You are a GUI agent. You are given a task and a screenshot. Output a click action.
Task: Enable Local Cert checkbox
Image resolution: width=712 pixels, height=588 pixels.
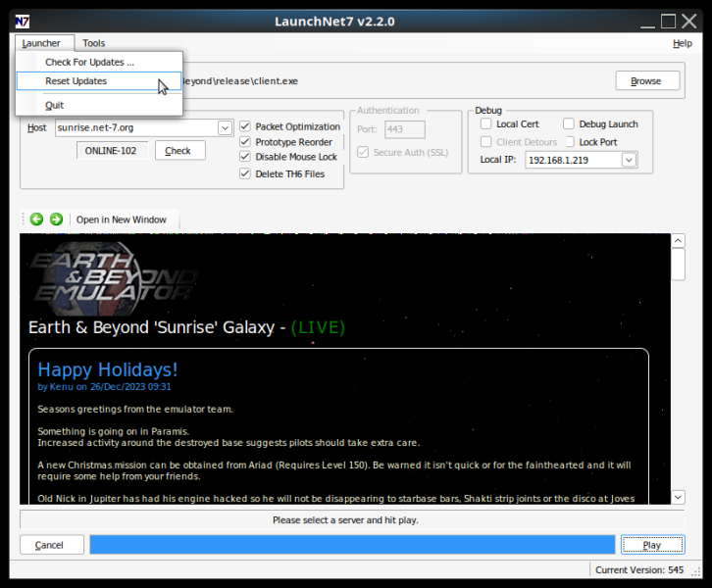(485, 123)
